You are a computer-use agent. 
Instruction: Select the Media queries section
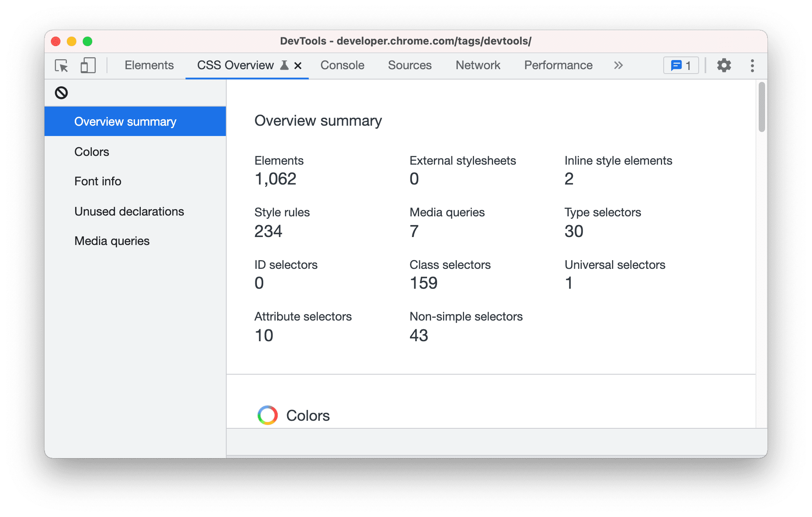click(x=113, y=240)
